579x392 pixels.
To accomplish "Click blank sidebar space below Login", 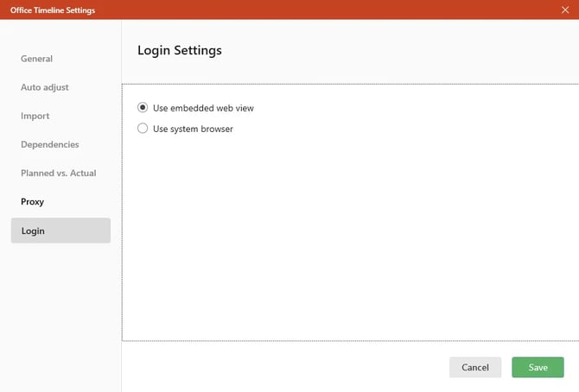I will (60, 311).
